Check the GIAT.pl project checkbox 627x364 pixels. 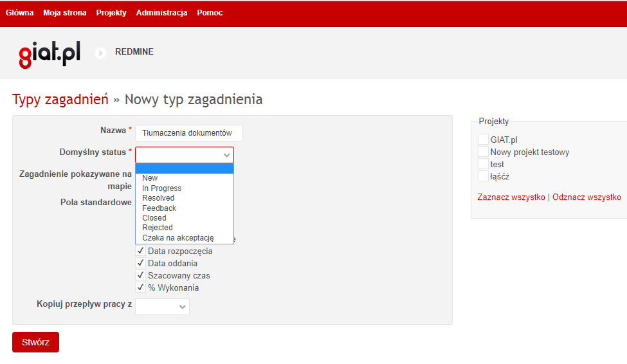[x=483, y=139]
